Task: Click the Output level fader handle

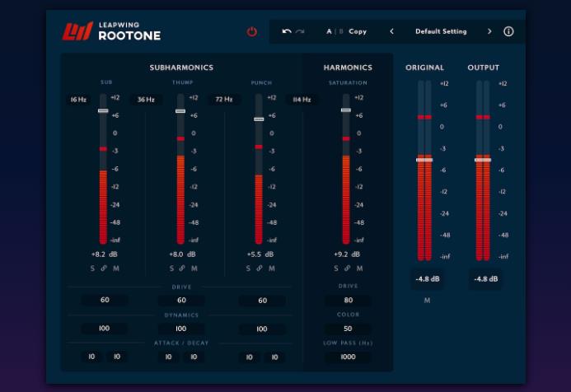Action: pyautogui.click(x=483, y=160)
